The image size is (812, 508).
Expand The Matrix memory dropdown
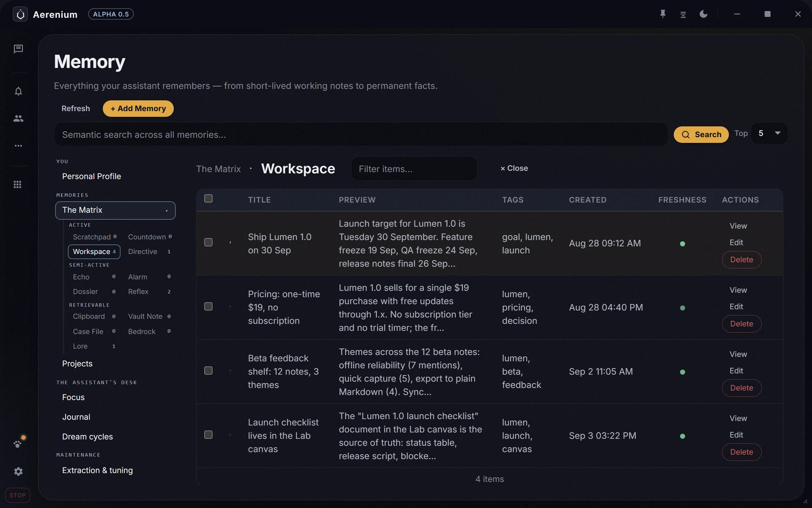(x=115, y=210)
